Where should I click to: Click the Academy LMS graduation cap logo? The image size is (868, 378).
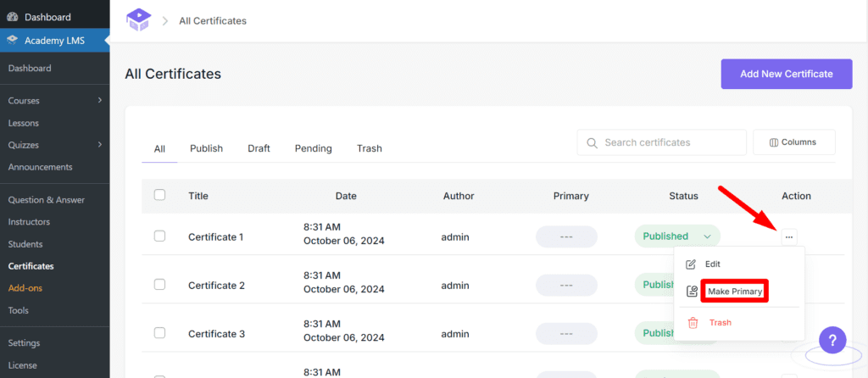click(x=137, y=19)
